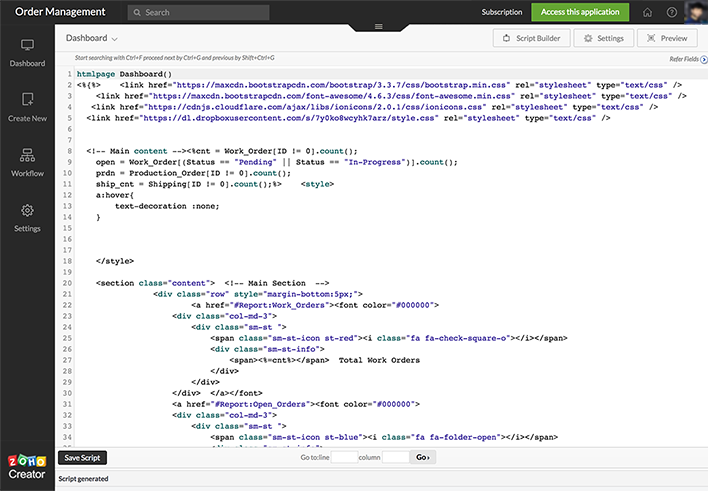Image resolution: width=708 pixels, height=491 pixels.
Task: Click the dropboxusercontent style.css link line
Action: tap(348, 118)
